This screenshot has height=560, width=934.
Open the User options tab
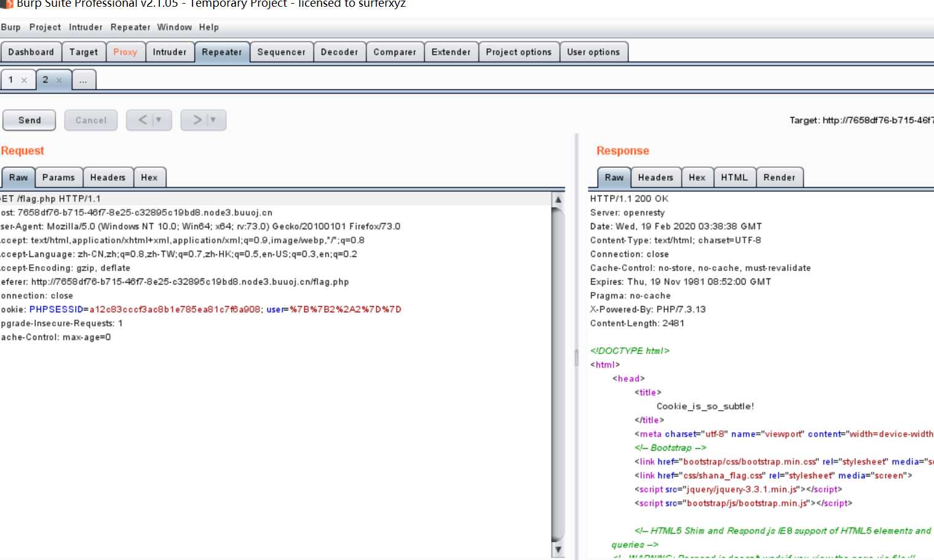coord(593,52)
